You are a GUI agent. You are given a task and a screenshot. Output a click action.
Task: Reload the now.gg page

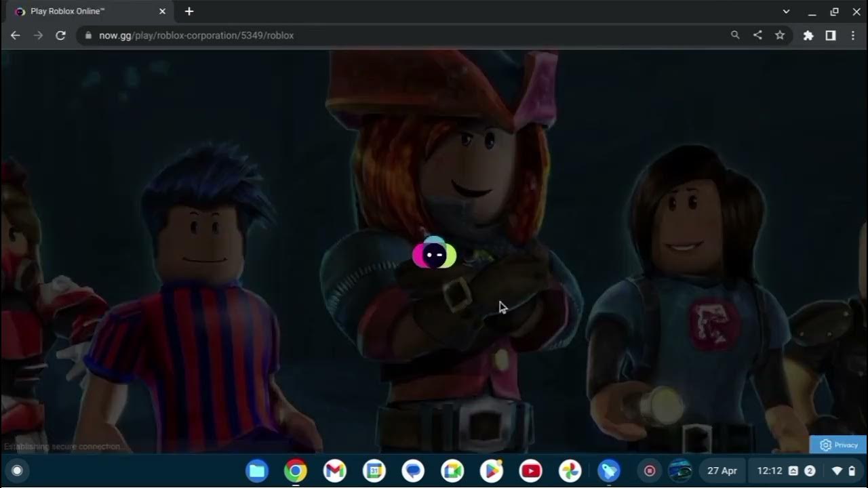60,35
